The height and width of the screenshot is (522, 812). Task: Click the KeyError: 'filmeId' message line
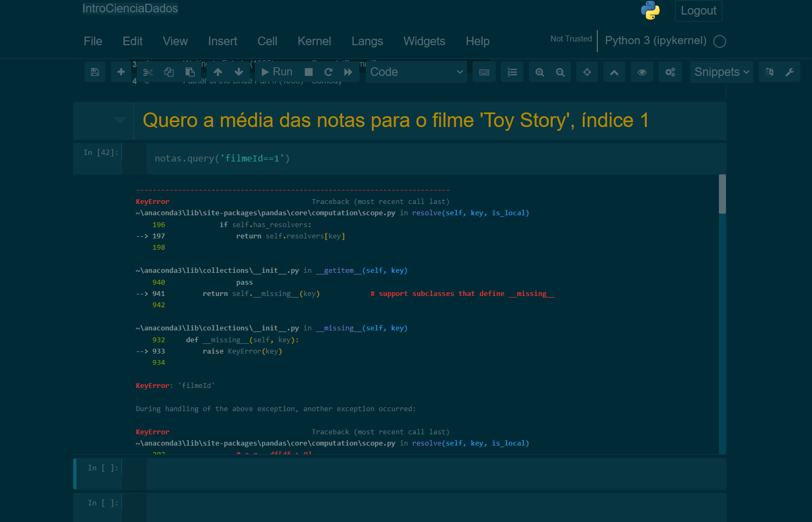[175, 386]
